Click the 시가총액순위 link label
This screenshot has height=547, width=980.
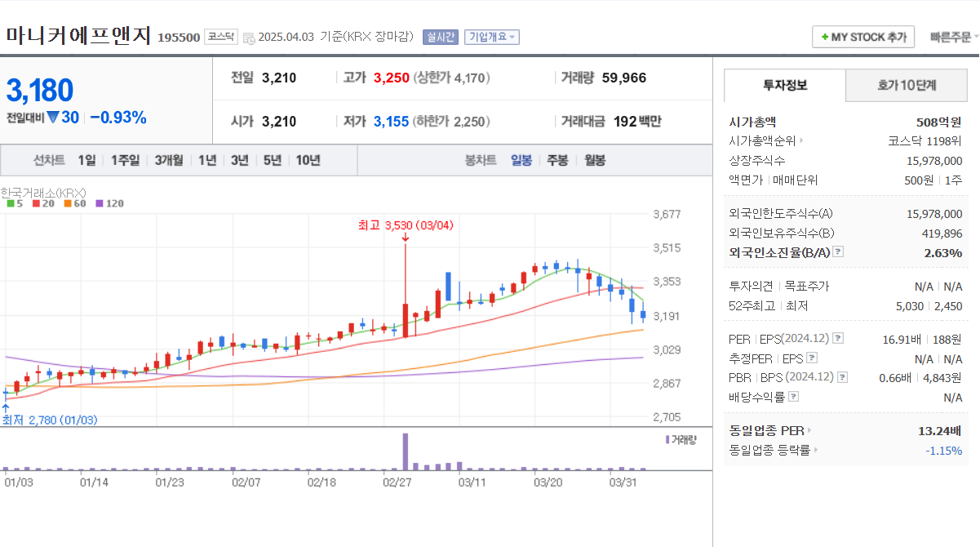(762, 140)
